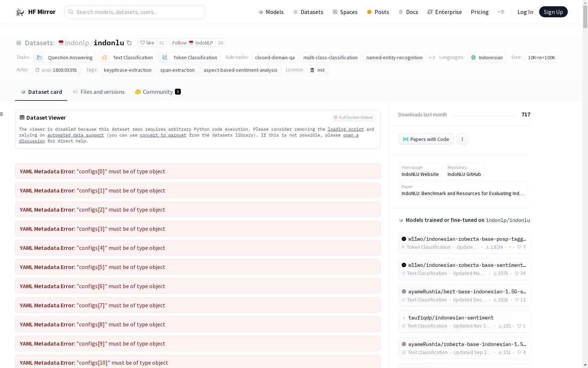The height and width of the screenshot is (368, 588).
Task: Click the w11wo avatar on the posp-tagg model card
Action: [404, 239]
